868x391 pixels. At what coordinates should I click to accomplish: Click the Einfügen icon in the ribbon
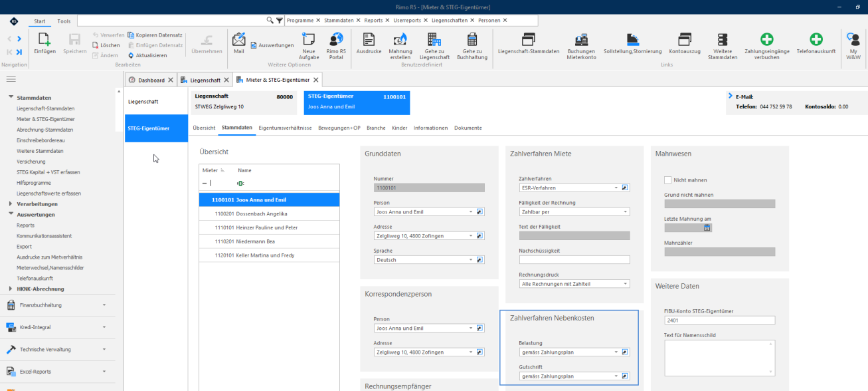[x=44, y=39]
